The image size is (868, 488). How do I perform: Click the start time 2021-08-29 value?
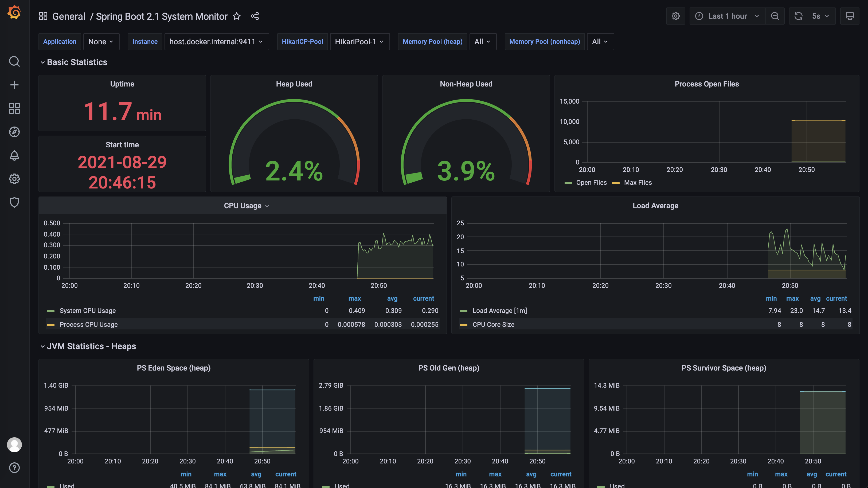pyautogui.click(x=122, y=172)
